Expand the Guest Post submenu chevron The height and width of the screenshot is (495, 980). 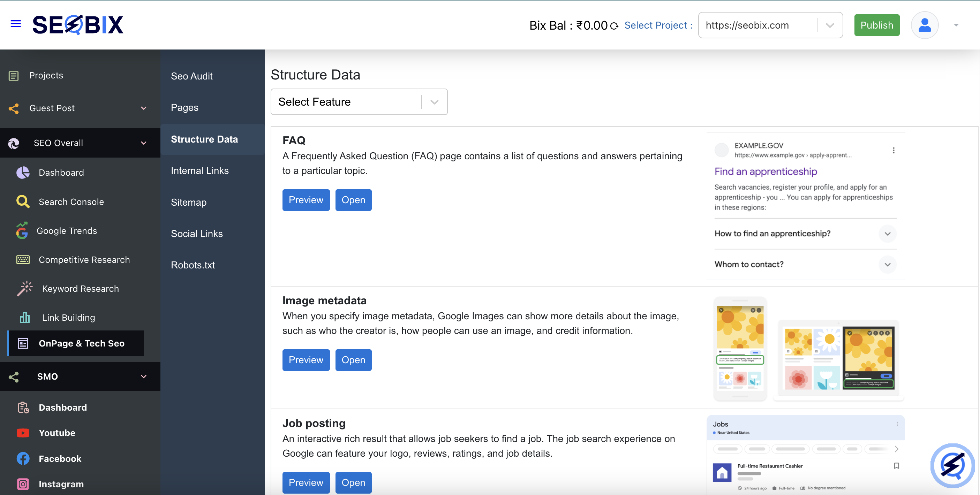(144, 108)
